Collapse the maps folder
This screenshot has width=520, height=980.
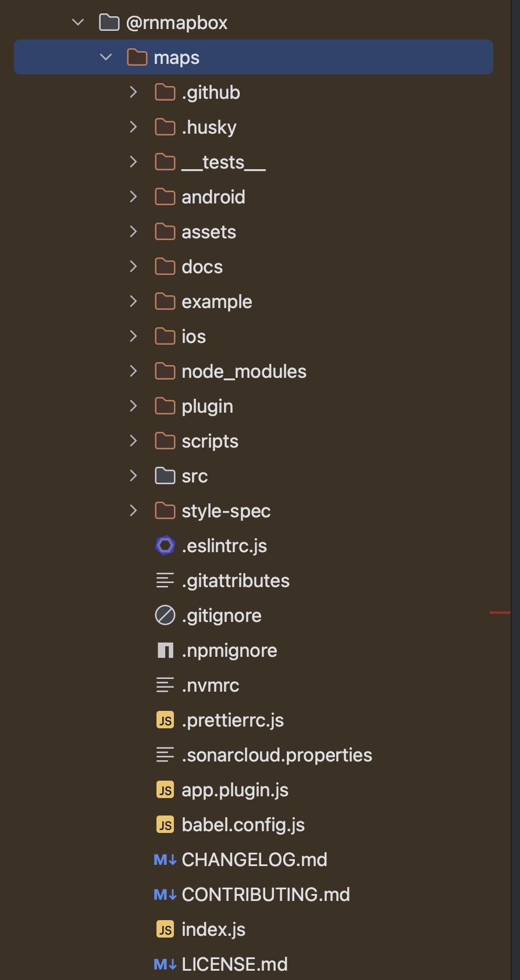point(106,57)
